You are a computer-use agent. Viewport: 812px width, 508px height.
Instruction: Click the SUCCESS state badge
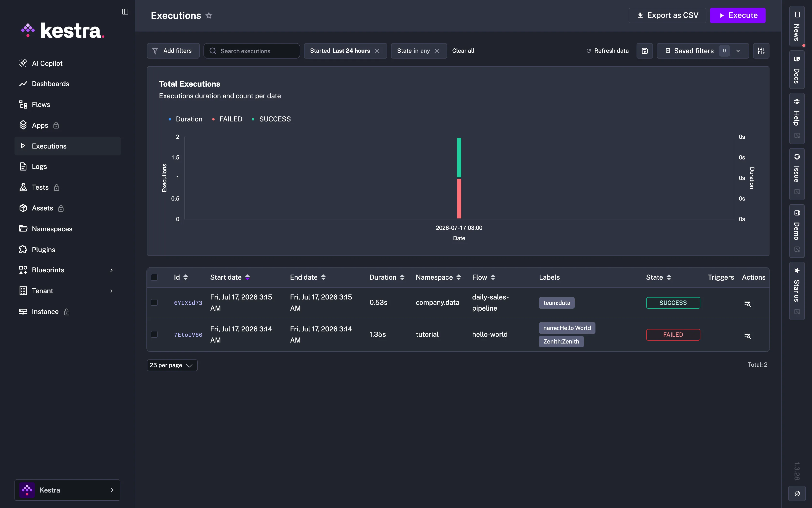(673, 303)
